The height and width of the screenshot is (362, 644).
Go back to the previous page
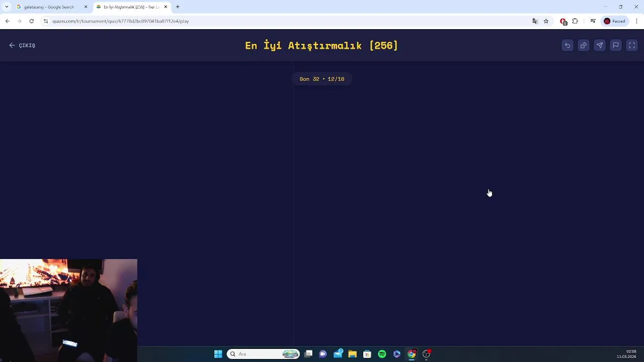pyautogui.click(x=7, y=21)
